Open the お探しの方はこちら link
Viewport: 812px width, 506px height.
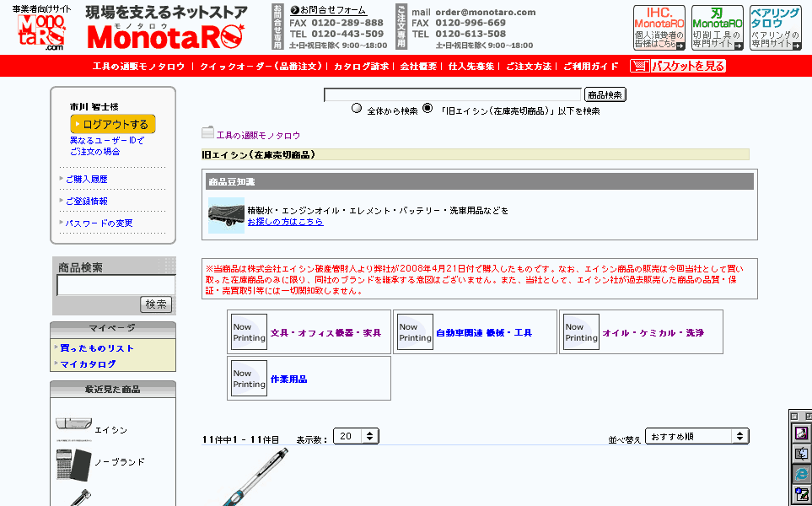click(x=285, y=222)
